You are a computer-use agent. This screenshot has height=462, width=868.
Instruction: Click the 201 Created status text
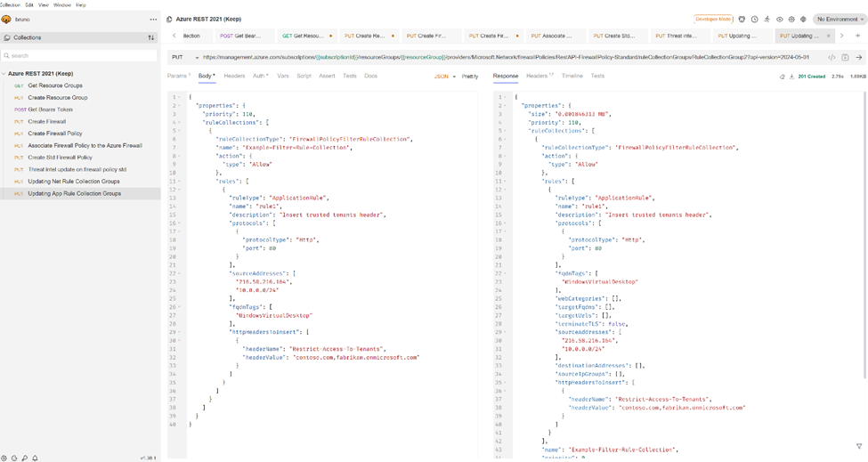click(812, 77)
